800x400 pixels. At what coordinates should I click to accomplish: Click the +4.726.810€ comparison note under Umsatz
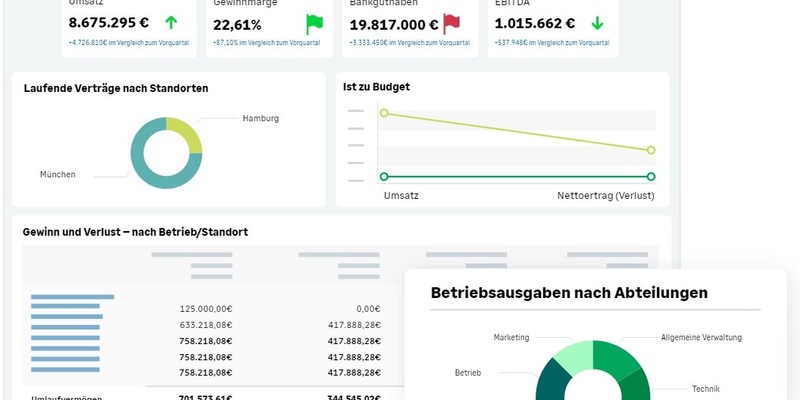click(x=129, y=43)
